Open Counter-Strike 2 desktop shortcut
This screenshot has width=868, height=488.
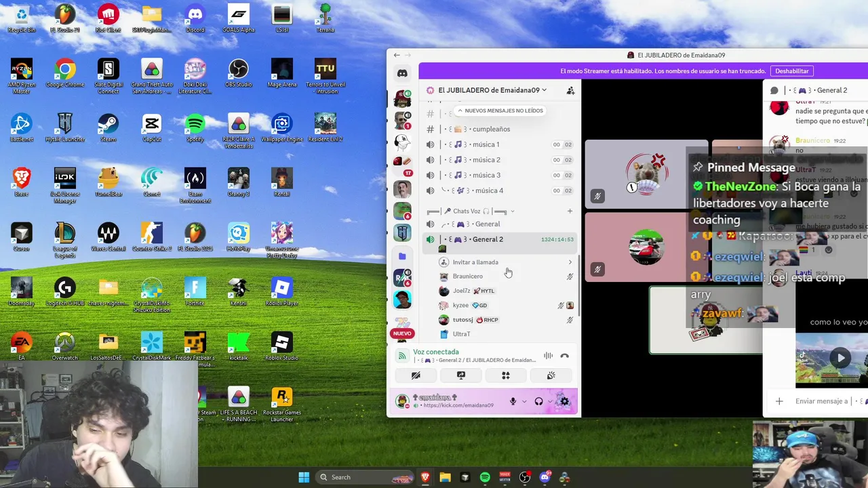[152, 237]
